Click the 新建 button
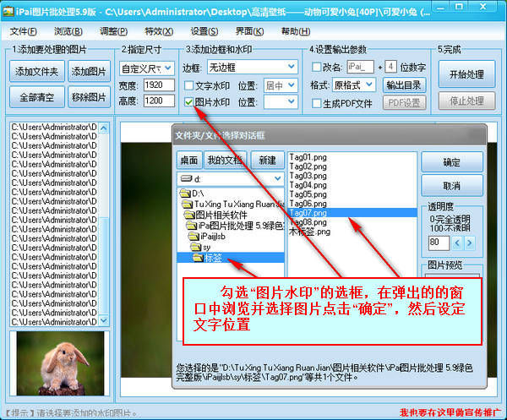 [267, 160]
